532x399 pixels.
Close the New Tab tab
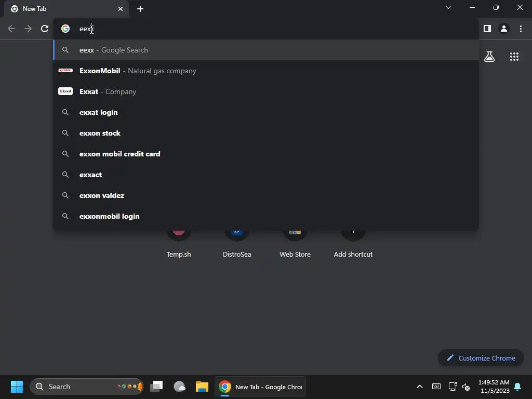tap(121, 9)
